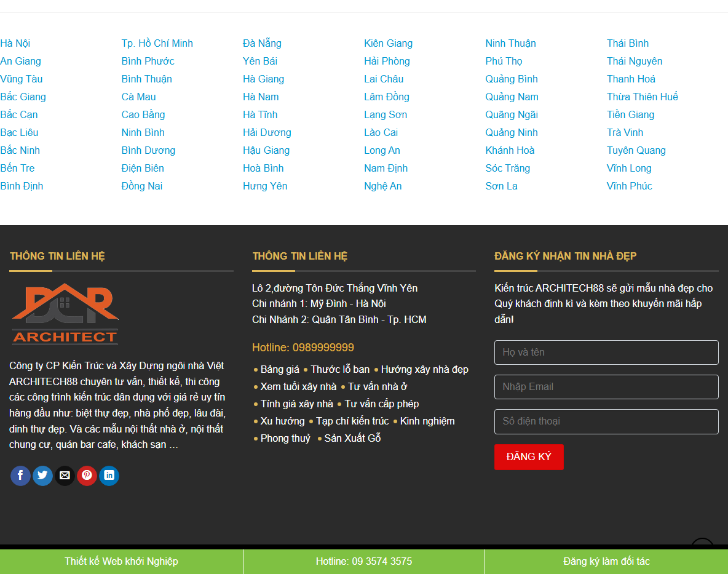Open the Đà Nẵng link
Image resolution: width=728 pixels, height=574 pixels.
point(262,43)
